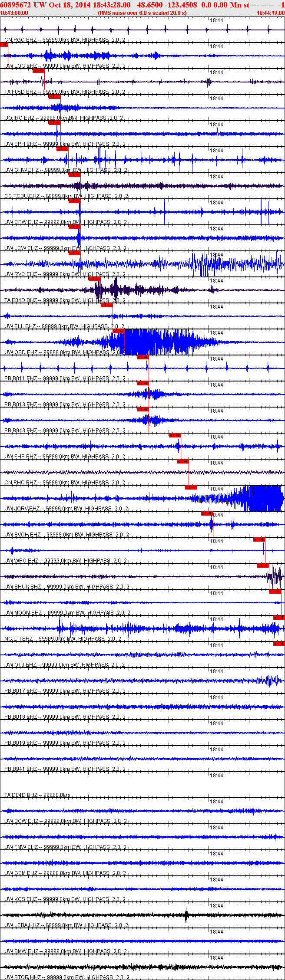Click the pick flag on TA F05D trace
Screen dimensions: 285x980
[39, 71]
